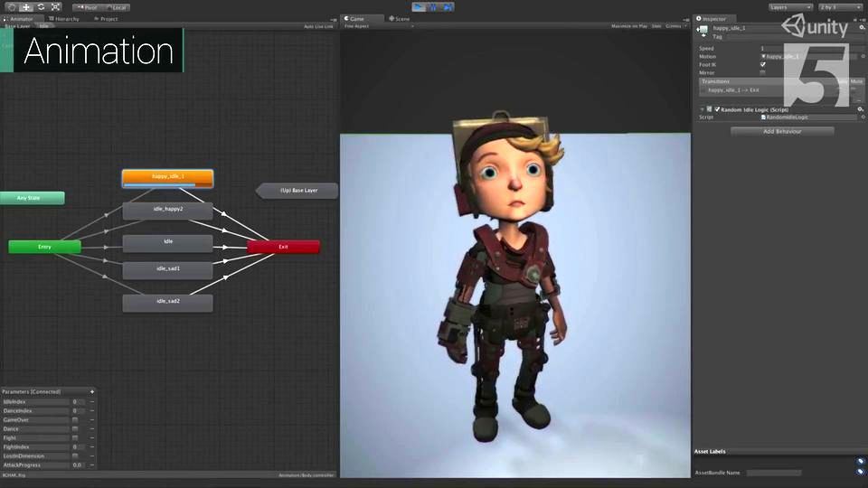Toggle the Foot IK checkbox
Viewport: 868px width, 488px height.
pyautogui.click(x=763, y=64)
